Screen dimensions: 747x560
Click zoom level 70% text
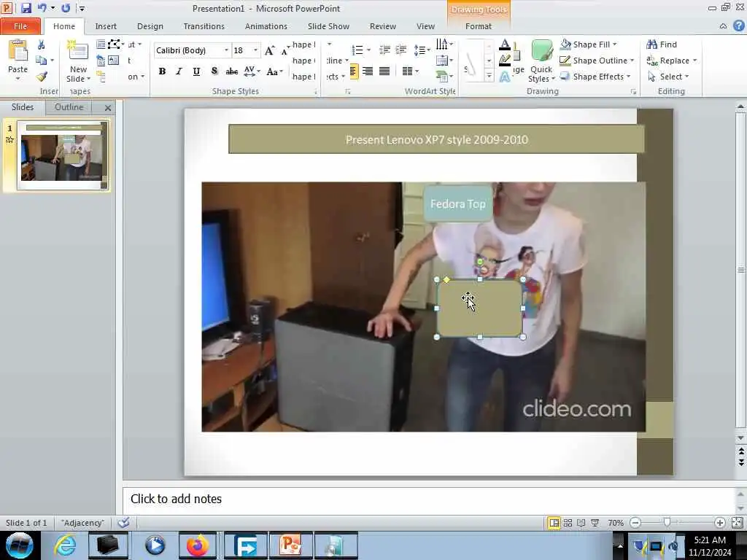(x=616, y=523)
